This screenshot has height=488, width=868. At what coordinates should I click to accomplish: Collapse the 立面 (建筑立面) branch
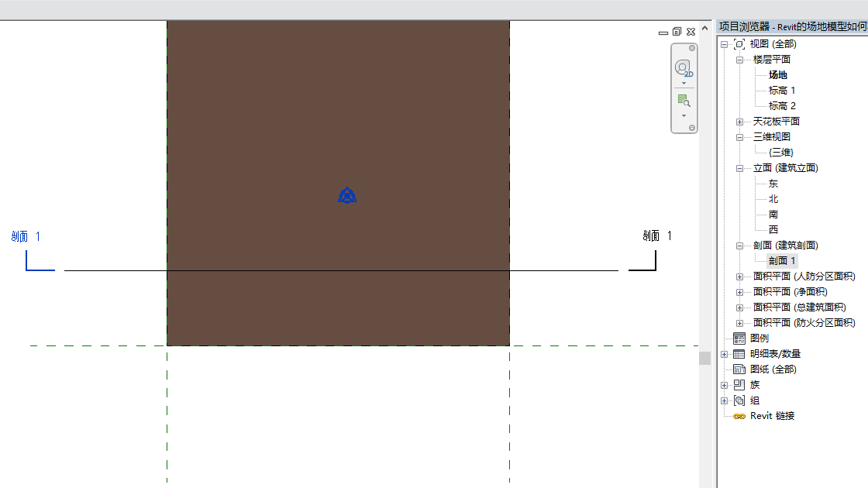click(x=739, y=168)
